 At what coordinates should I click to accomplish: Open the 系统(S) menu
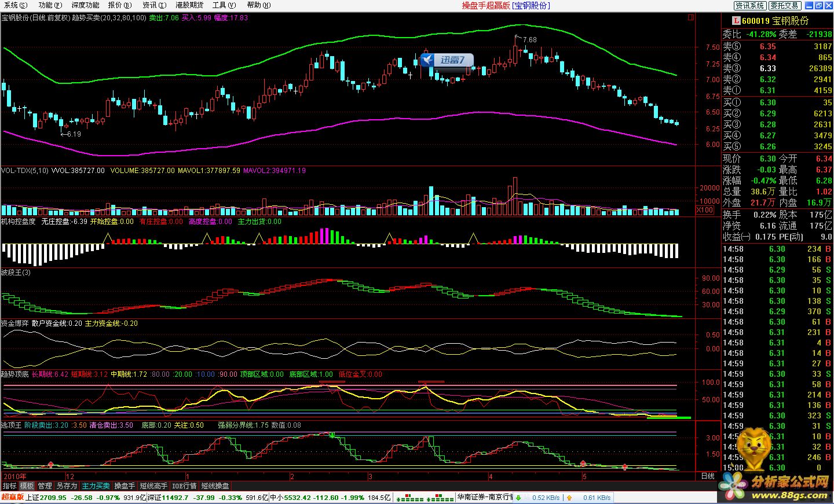pyautogui.click(x=15, y=5)
